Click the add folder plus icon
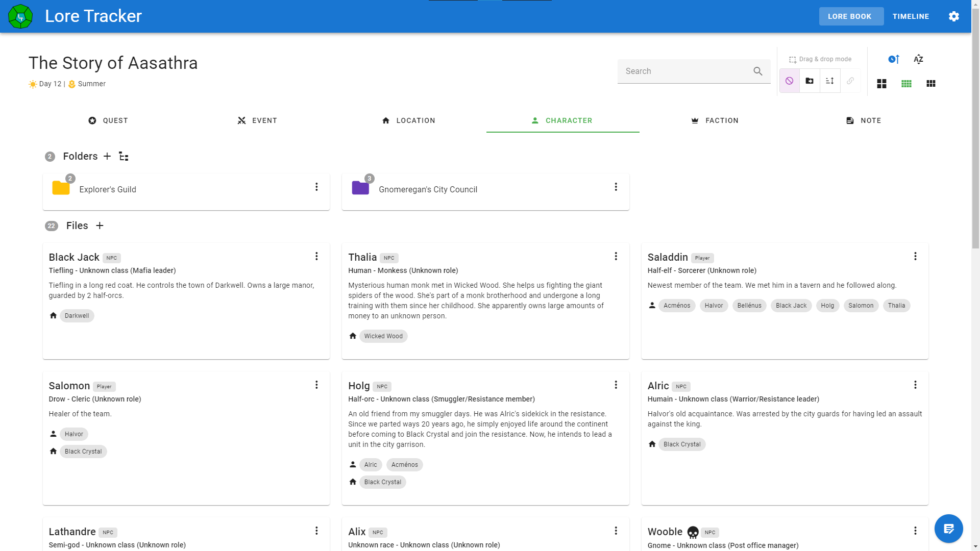 pos(107,156)
